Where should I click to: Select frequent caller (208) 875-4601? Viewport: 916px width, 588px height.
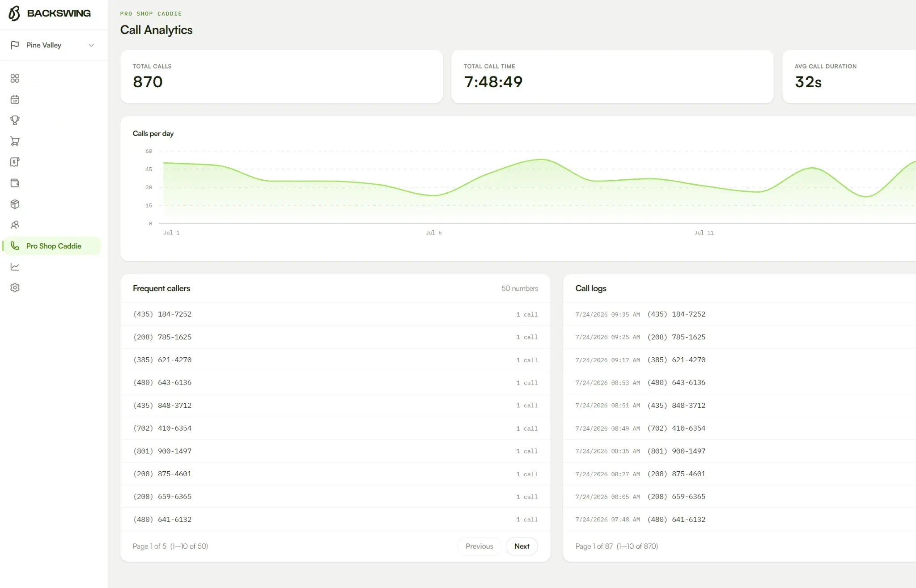pos(335,474)
